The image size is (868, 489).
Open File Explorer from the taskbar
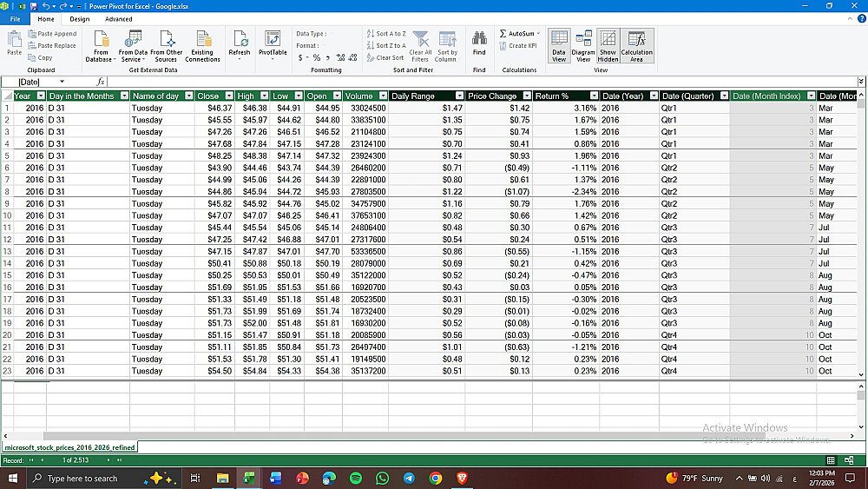coord(222,478)
